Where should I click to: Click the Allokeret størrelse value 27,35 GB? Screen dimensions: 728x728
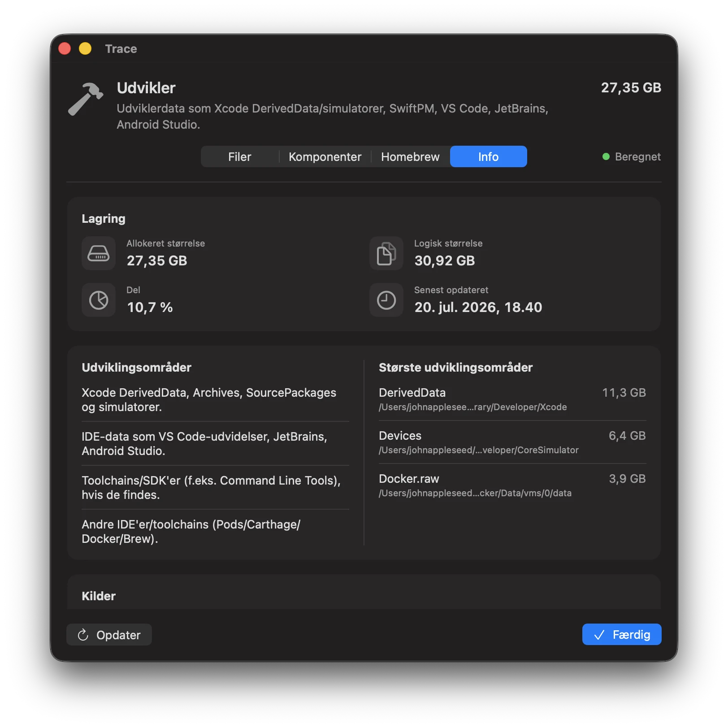coord(157,260)
